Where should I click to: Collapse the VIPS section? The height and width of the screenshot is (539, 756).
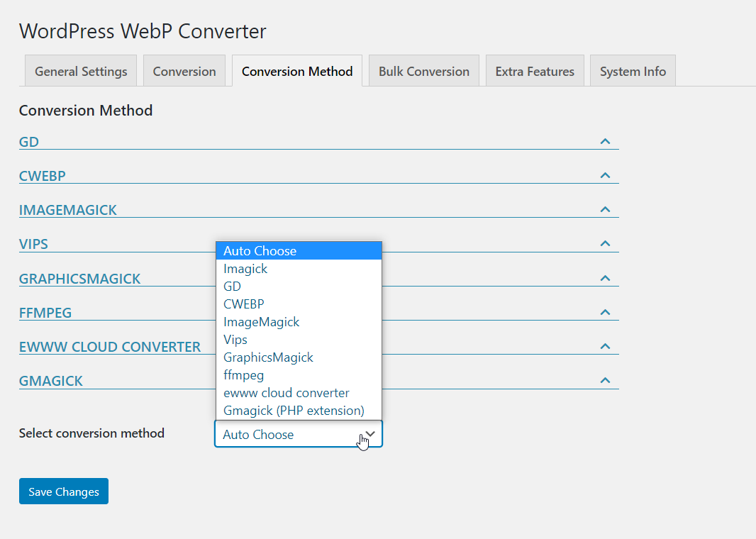(x=605, y=243)
